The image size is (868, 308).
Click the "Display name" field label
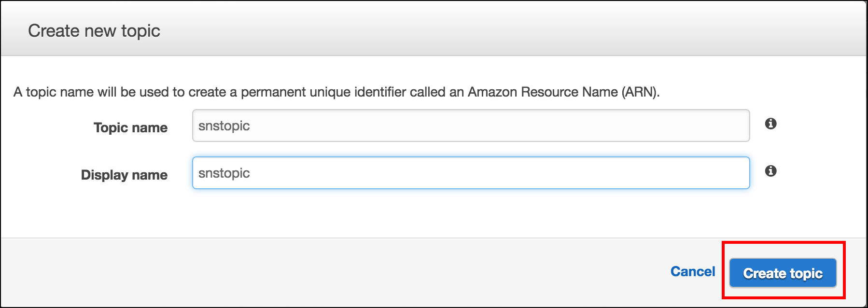124,175
